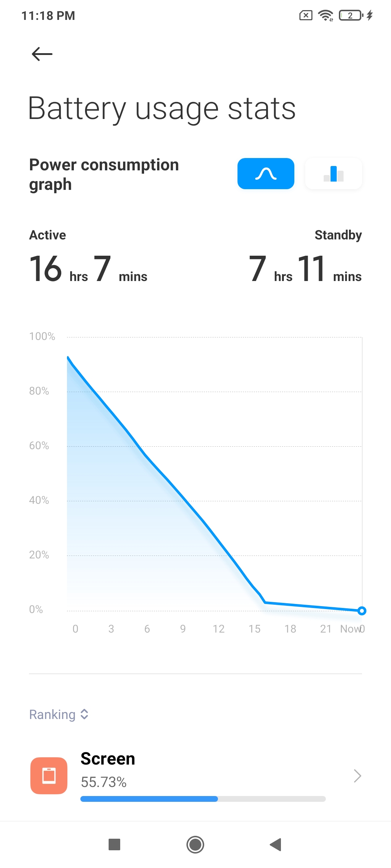This screenshot has width=391, height=868.
Task: Open the Ranking sort dropdown
Action: coord(59,714)
